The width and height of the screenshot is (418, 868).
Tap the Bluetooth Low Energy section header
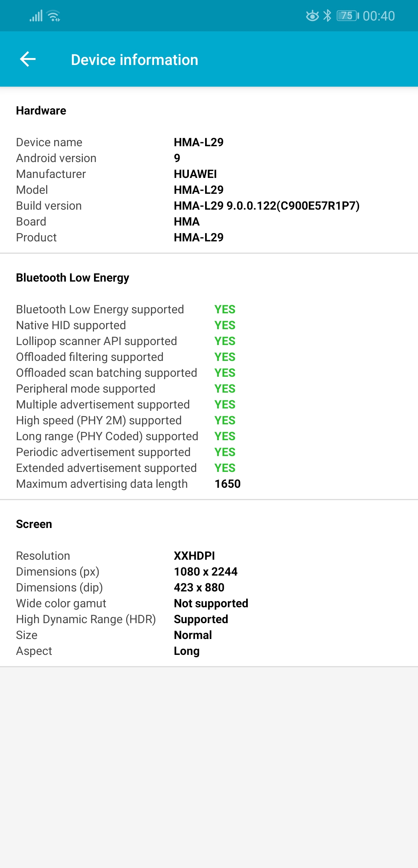pos(72,278)
